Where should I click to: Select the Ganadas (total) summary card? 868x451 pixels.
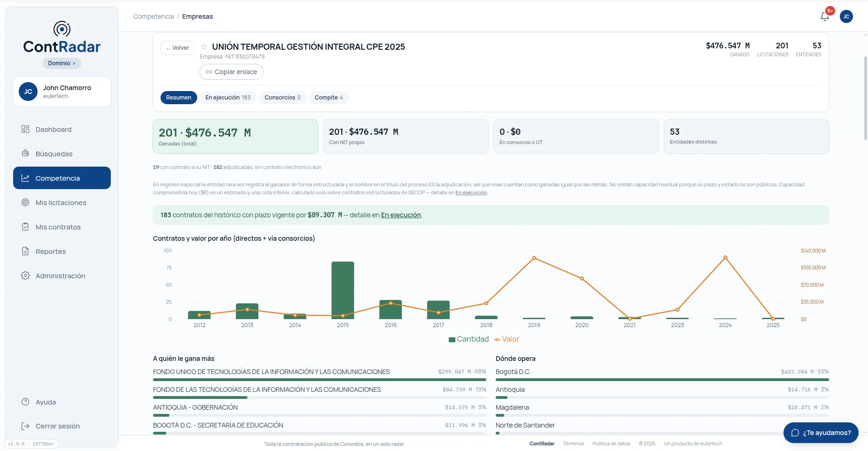235,136
